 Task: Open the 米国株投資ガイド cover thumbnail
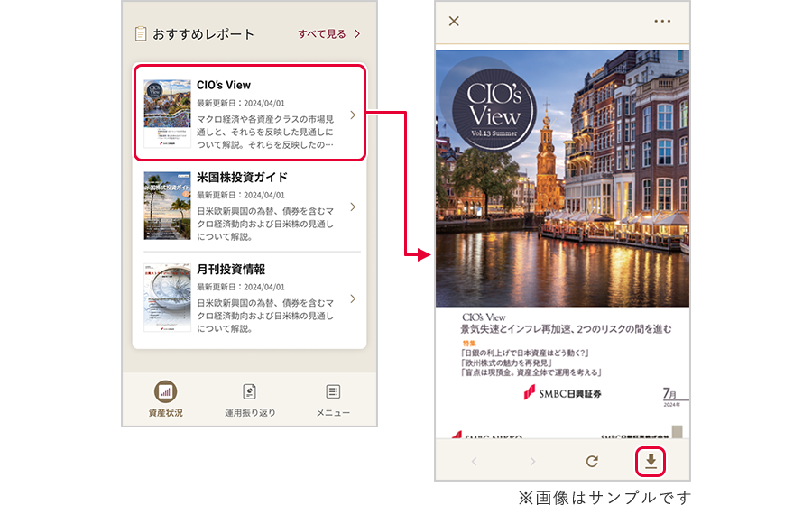point(167,206)
